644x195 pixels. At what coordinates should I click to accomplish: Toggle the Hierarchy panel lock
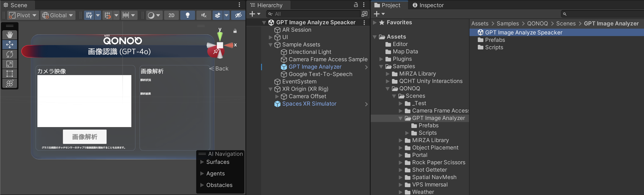pyautogui.click(x=356, y=5)
